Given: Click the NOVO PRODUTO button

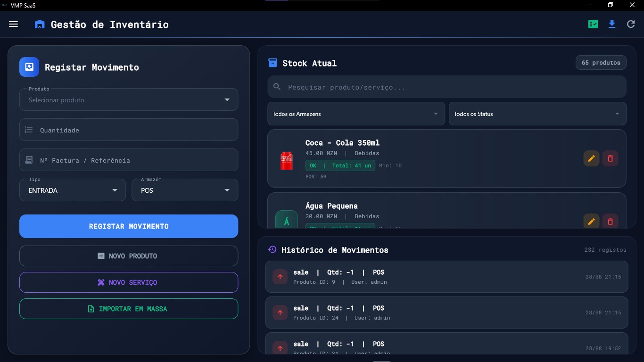Looking at the screenshot, I should [x=129, y=256].
